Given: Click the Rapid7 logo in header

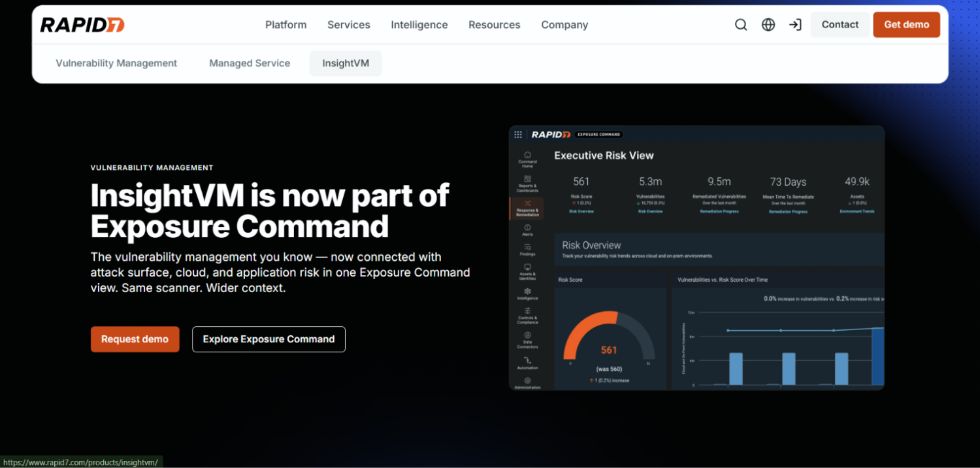Looking at the screenshot, I should (82, 25).
